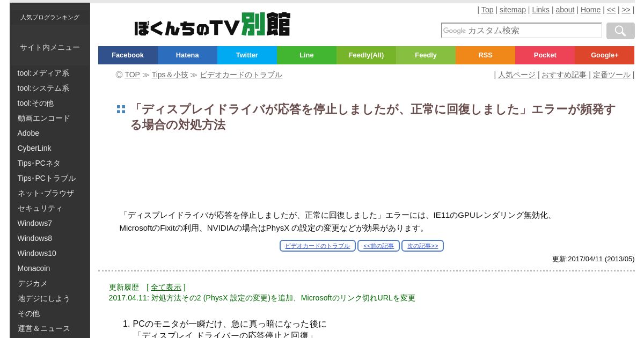Subscribe with the Feedly button
The image size is (644, 338).
[426, 55]
